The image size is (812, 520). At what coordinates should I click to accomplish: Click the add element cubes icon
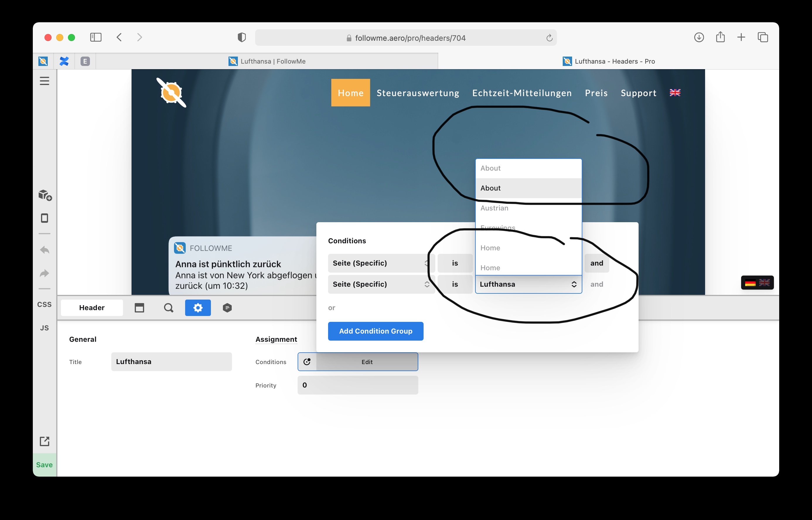click(45, 195)
